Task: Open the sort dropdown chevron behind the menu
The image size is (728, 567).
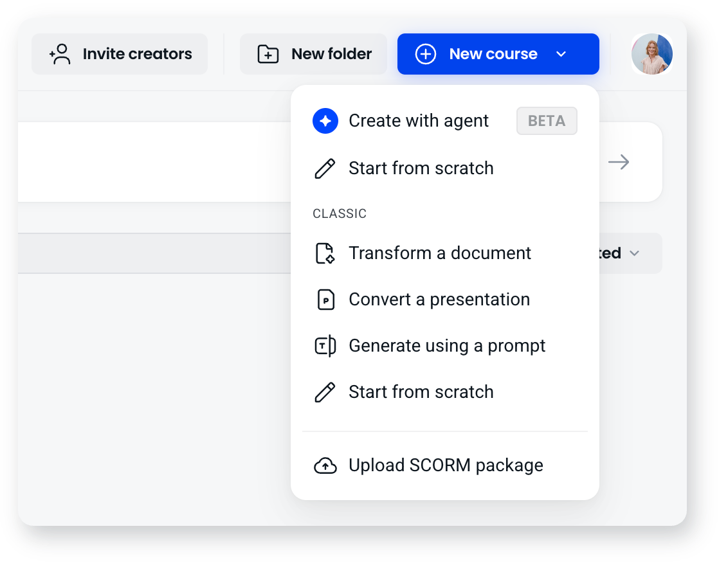Action: [634, 253]
